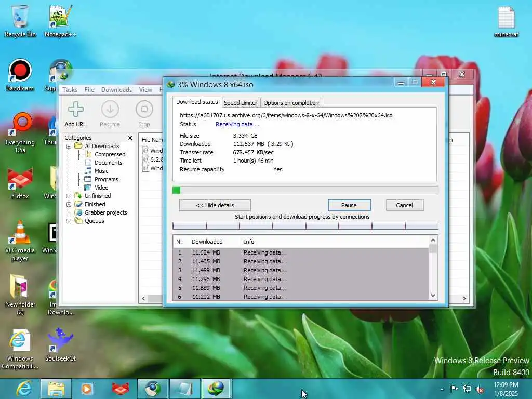The image size is (532, 399).
Task: Click the main window right scroll arrow
Action: (464, 299)
